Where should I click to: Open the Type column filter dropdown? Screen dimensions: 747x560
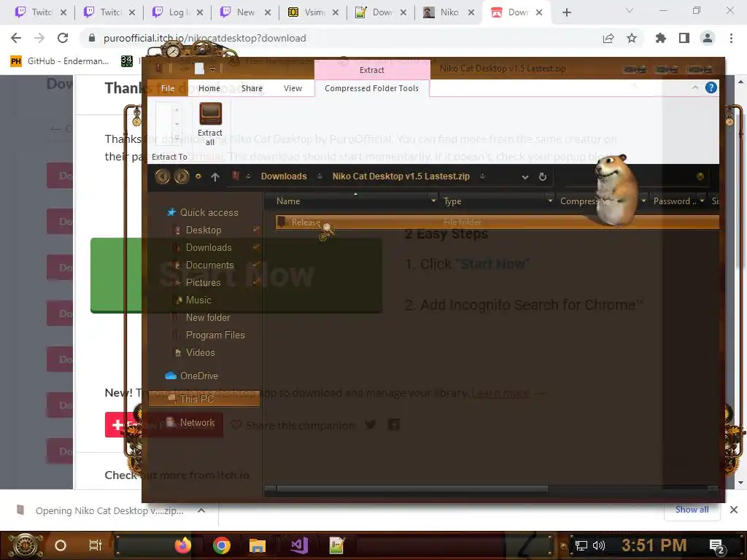pos(550,201)
